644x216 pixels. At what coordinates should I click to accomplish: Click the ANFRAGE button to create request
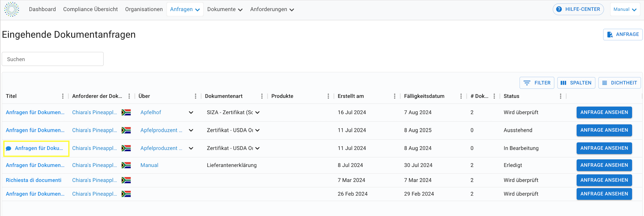(622, 35)
